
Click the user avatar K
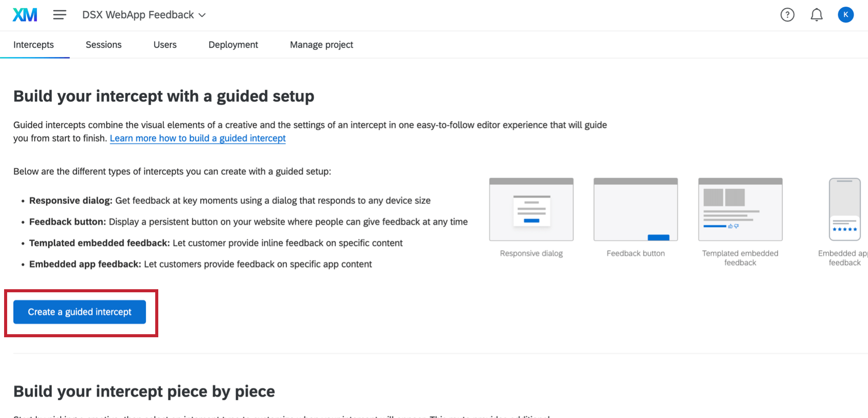pyautogui.click(x=846, y=15)
